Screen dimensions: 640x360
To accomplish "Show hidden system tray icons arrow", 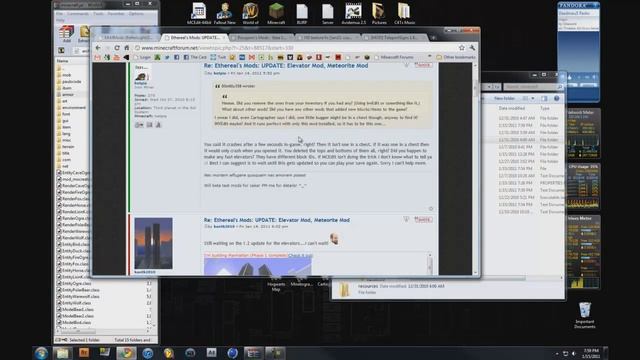I will pos(557,353).
